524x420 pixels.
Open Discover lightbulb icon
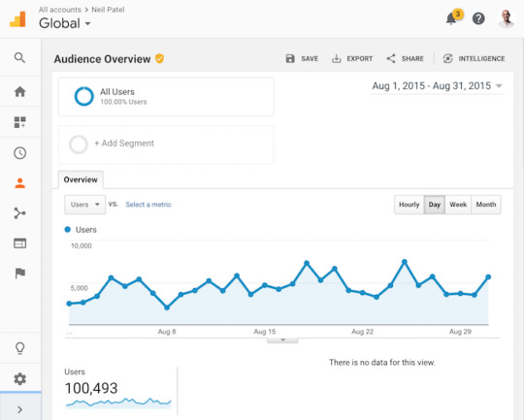(19, 348)
